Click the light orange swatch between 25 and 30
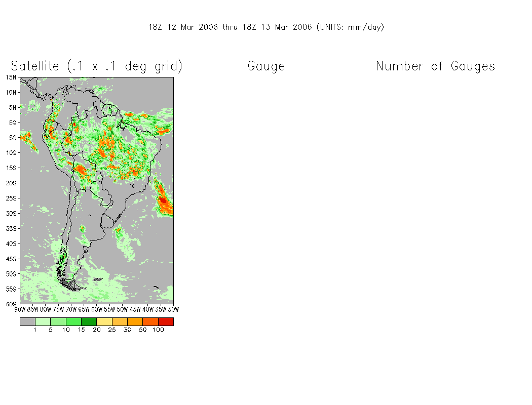 coord(120,321)
